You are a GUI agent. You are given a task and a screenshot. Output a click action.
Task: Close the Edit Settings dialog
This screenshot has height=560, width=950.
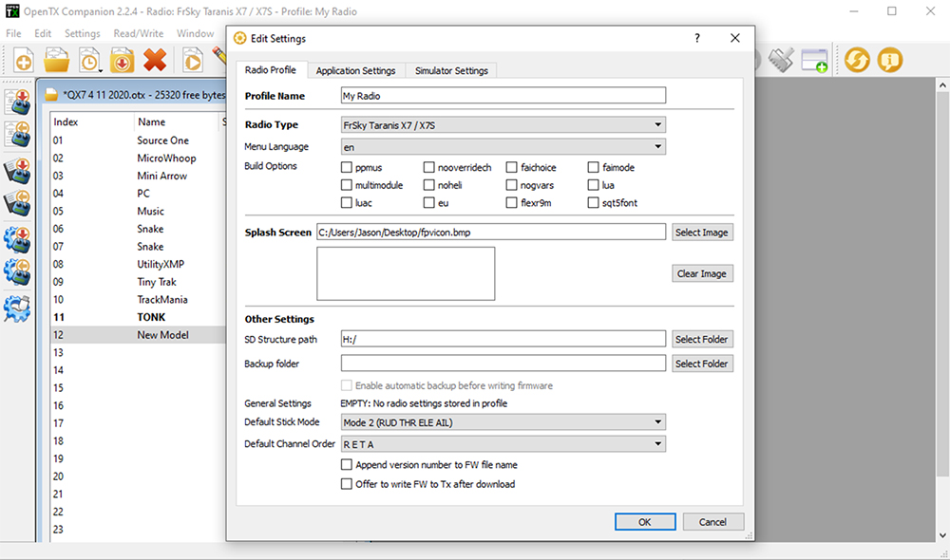tap(735, 38)
